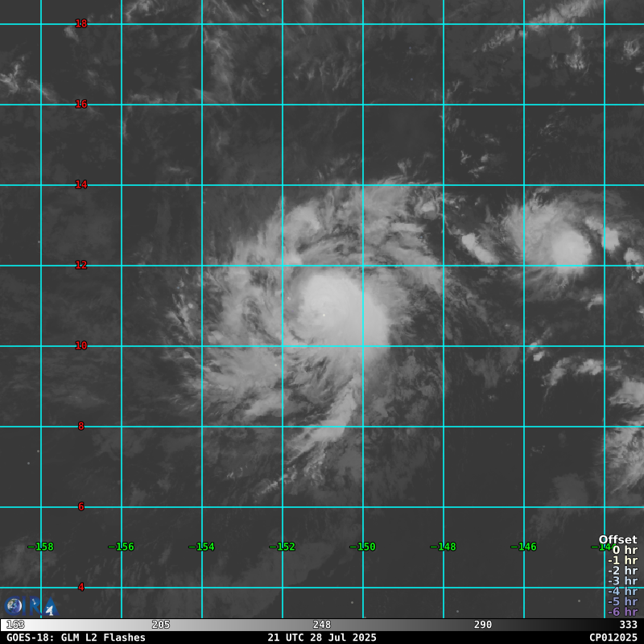Click the 21 UTC 28 Jul 2025 timestamp
Image resolution: width=644 pixels, height=644 pixels.
tap(322, 638)
